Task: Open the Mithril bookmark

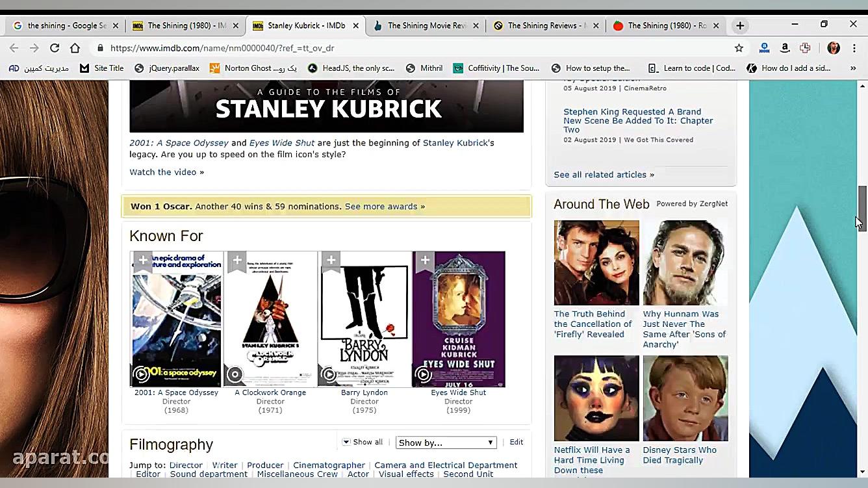Action: (x=424, y=68)
